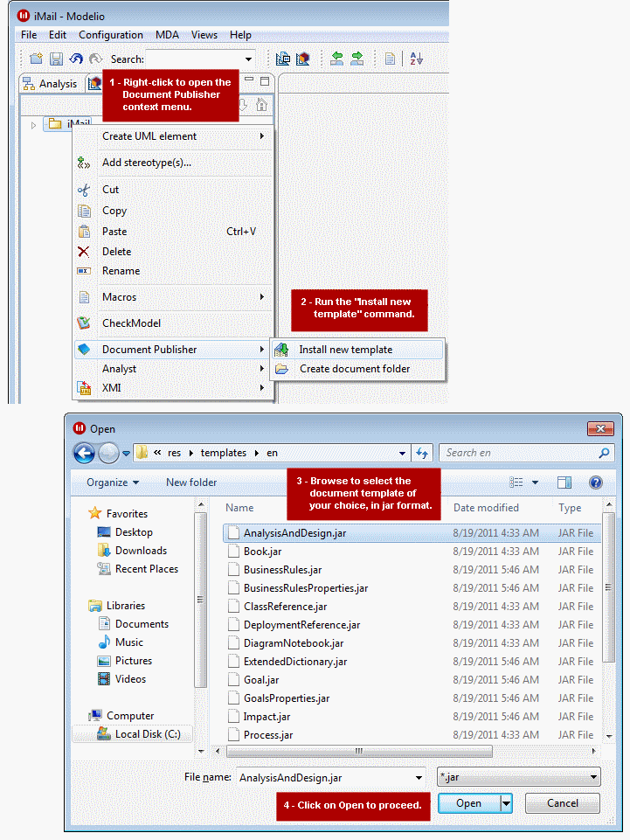Image resolution: width=630 pixels, height=840 pixels.
Task: Select the Book.jar file
Action: tap(412, 552)
